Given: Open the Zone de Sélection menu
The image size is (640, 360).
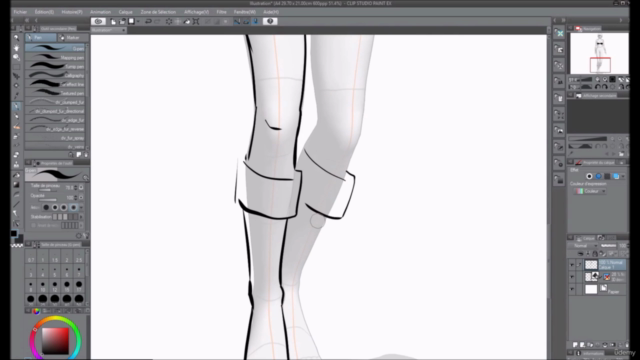Looking at the screenshot, I should 158,12.
